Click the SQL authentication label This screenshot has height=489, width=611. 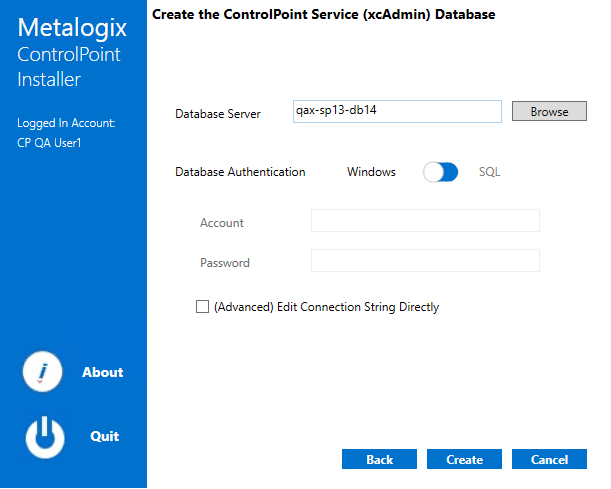point(489,172)
